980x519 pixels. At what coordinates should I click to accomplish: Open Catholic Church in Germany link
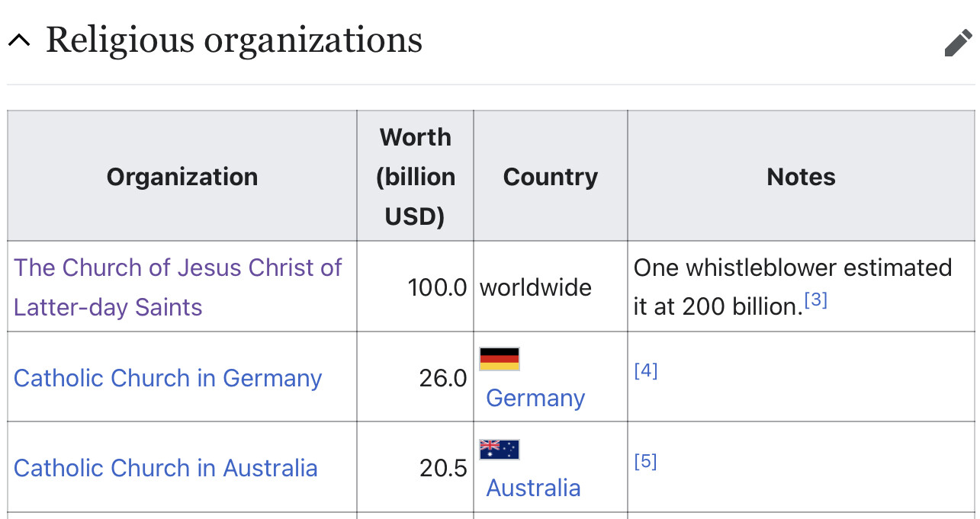pyautogui.click(x=168, y=378)
